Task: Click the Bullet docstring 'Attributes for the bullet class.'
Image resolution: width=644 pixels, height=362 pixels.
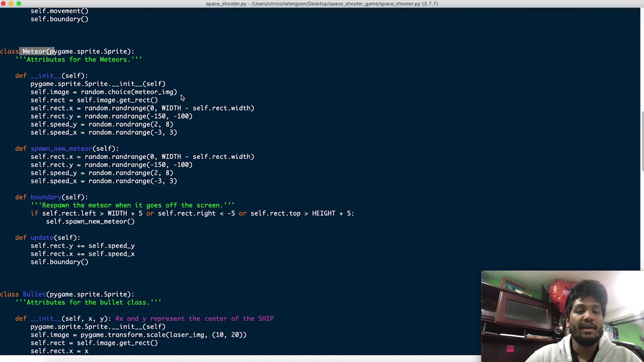Action: [x=89, y=302]
